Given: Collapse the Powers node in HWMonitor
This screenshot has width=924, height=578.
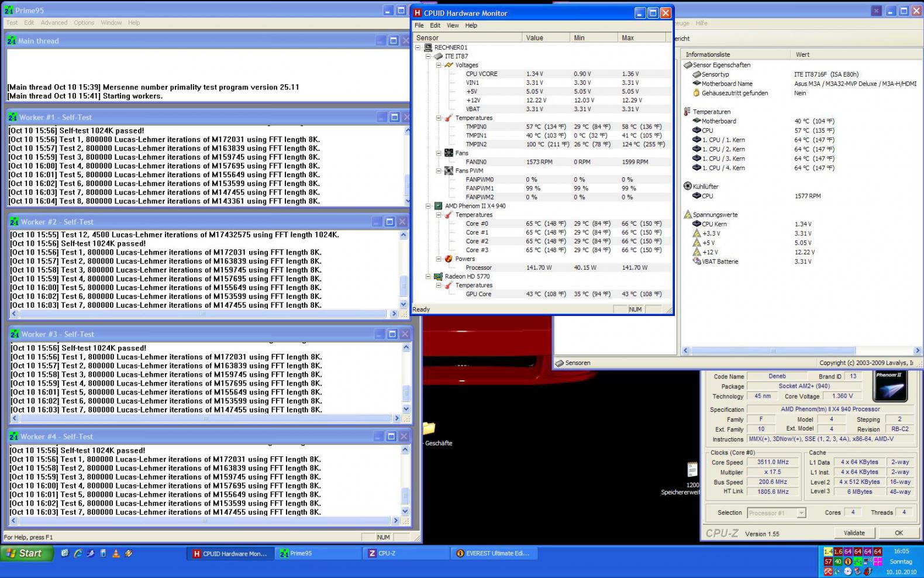Looking at the screenshot, I should tap(439, 259).
